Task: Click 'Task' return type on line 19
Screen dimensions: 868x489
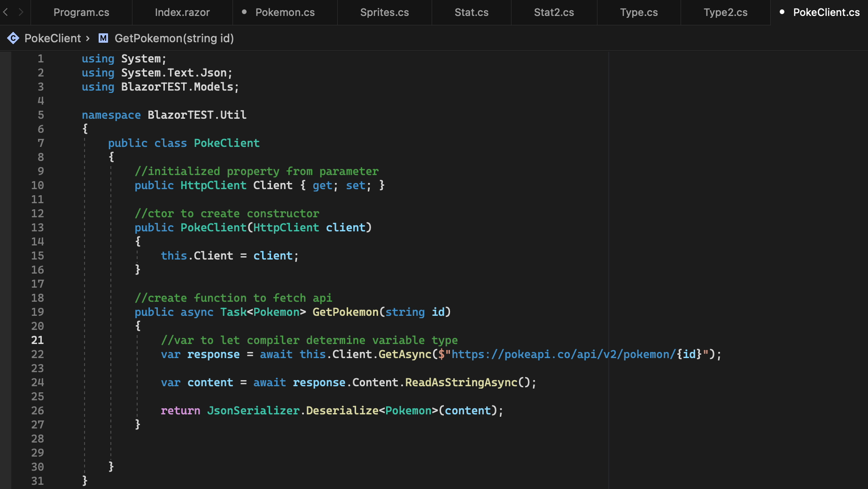Action: (x=233, y=312)
